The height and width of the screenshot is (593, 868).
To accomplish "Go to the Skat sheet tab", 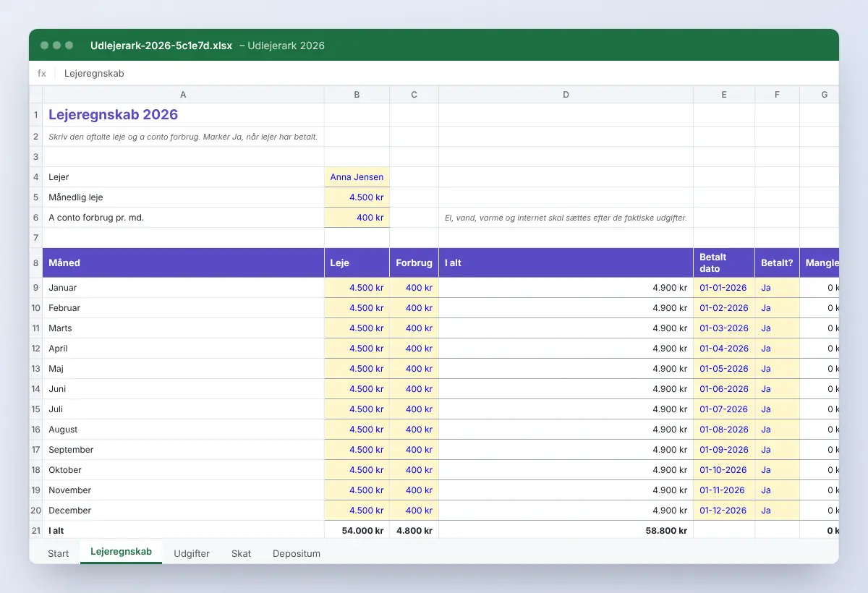I will [242, 553].
